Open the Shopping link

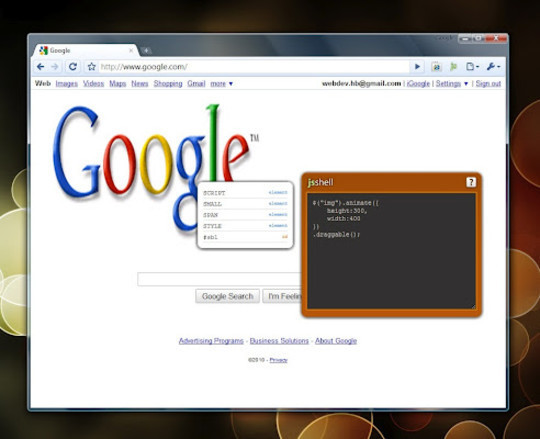(x=168, y=84)
